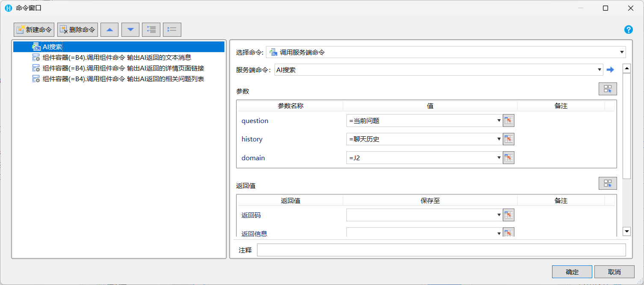Click the 注释 comment input field
Viewport: 644px width, 285px height.
tap(441, 250)
